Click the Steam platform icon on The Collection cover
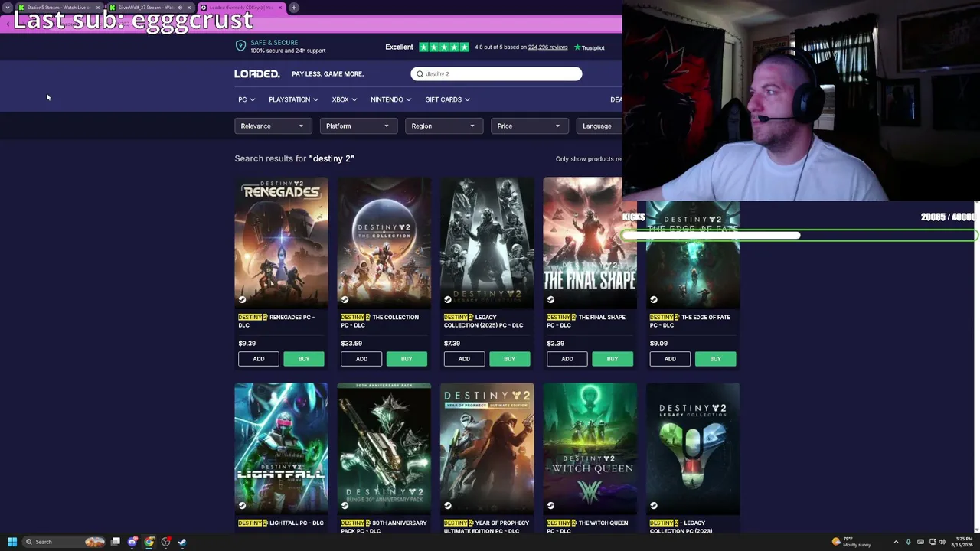980x551 pixels. 345,299
